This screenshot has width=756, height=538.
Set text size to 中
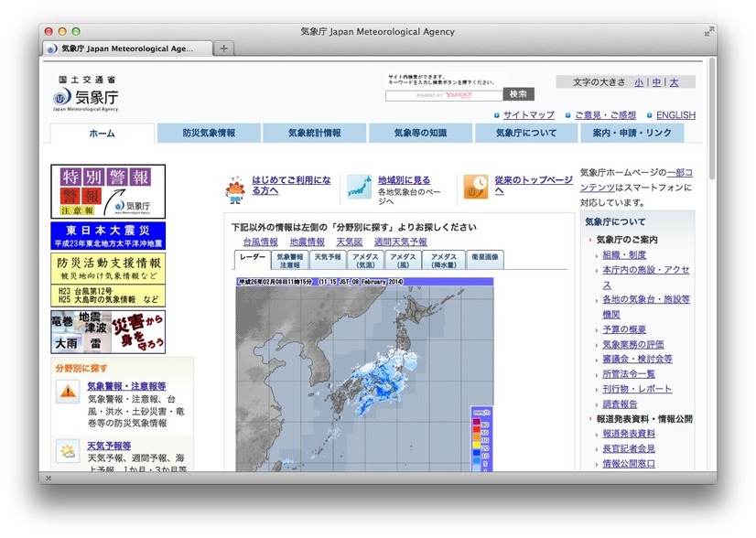click(656, 82)
